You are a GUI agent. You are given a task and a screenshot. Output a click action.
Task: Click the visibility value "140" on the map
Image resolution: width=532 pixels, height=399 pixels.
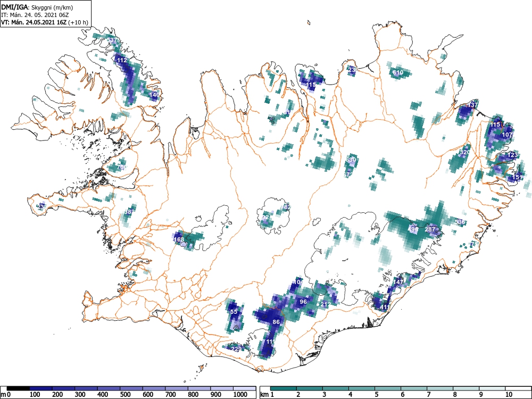[x=154, y=95]
